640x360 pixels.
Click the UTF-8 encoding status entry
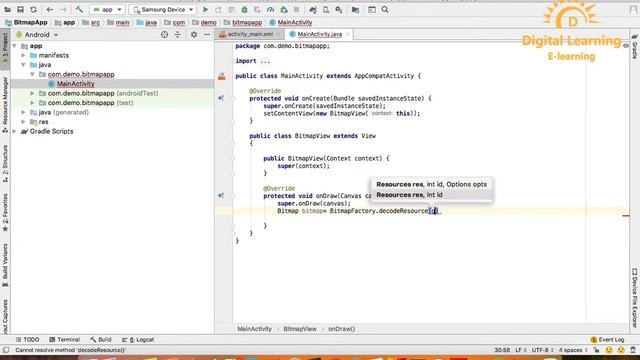point(542,350)
